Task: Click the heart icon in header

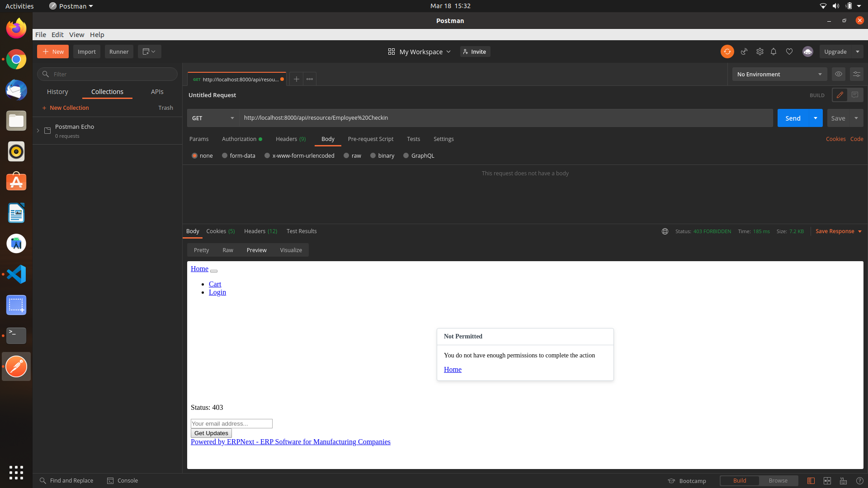Action: [789, 52]
